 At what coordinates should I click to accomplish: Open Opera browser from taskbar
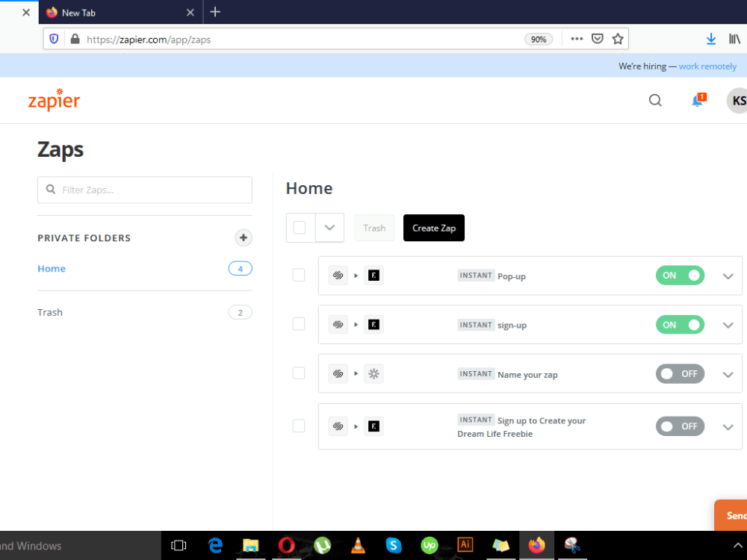coord(286,545)
